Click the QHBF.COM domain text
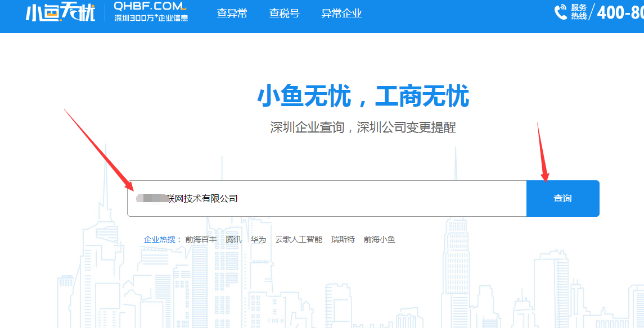The image size is (644, 328). pos(149,6)
